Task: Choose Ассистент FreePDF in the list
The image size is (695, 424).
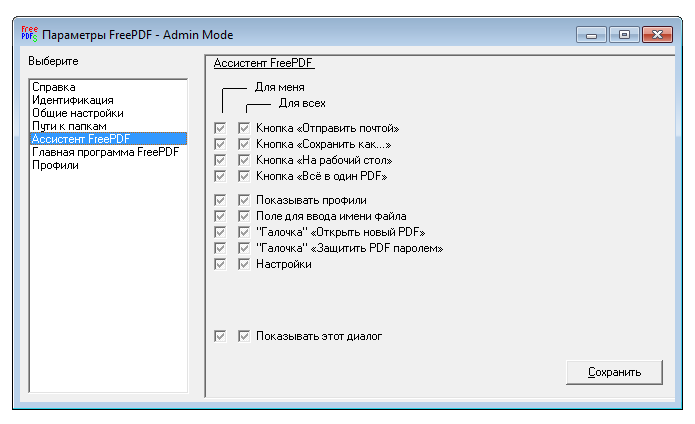Action: (81, 139)
